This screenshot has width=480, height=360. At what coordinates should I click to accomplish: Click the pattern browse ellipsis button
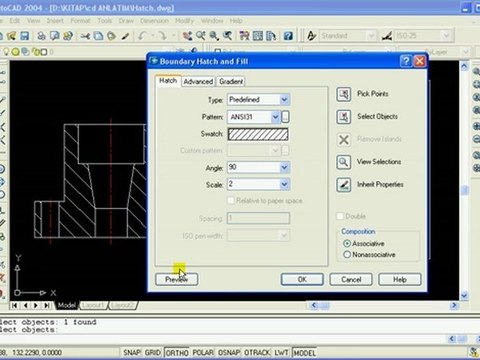(x=285, y=117)
